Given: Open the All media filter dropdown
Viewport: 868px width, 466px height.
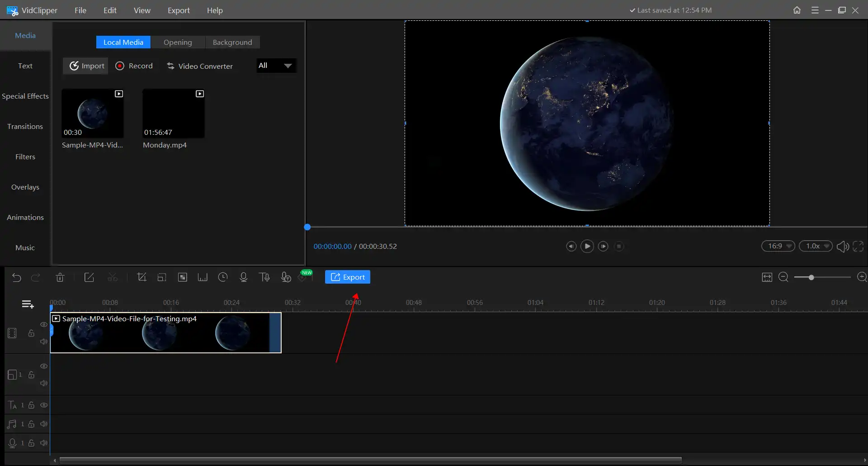Looking at the screenshot, I should pos(276,66).
